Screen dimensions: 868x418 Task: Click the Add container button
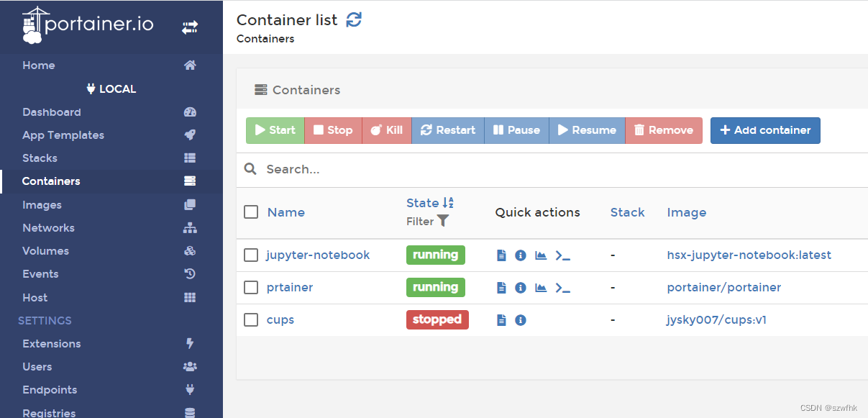[x=765, y=130]
